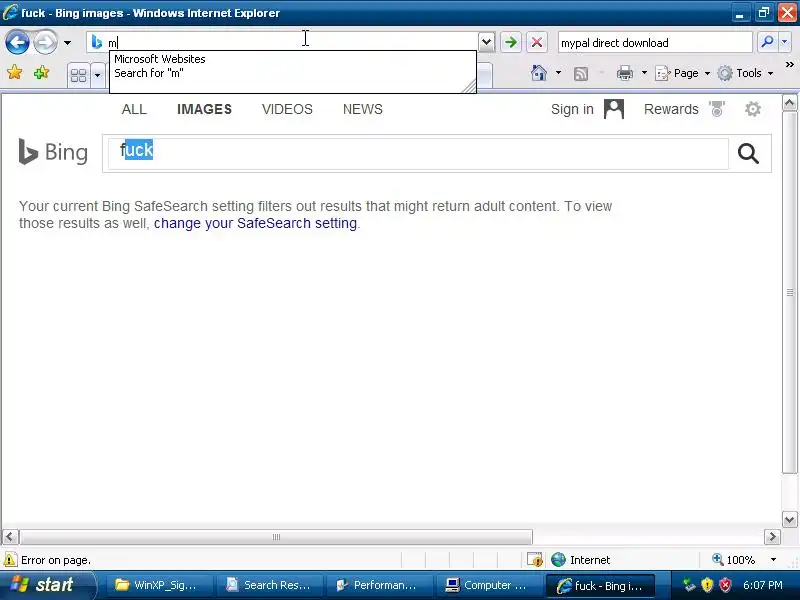The height and width of the screenshot is (600, 800).
Task: Select 'Microsoft Websites' autocomplete suggestion
Action: pyautogui.click(x=160, y=59)
